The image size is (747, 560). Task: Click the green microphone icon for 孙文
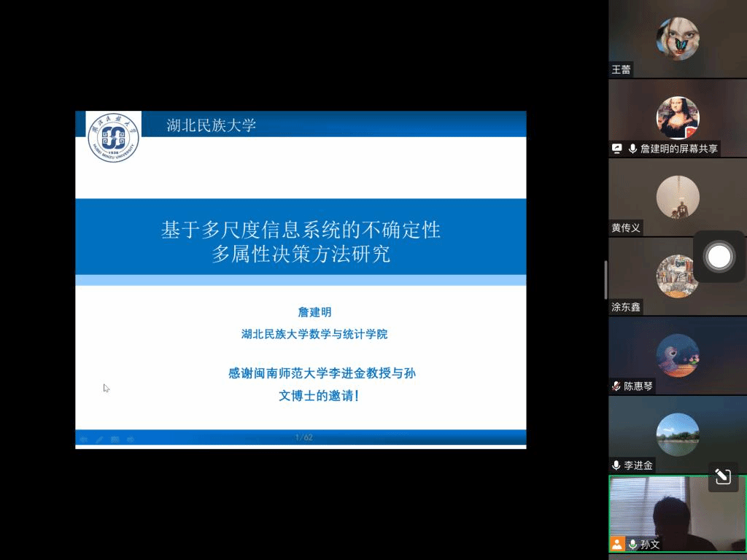click(632, 544)
